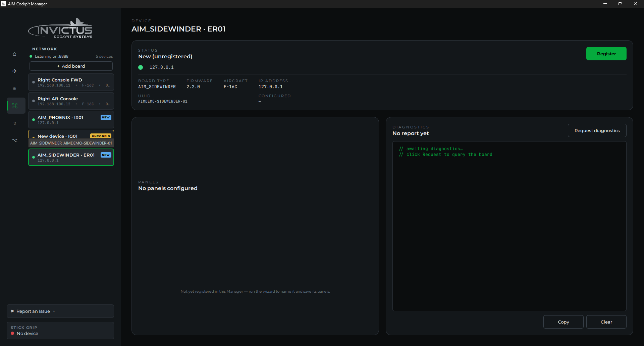The width and height of the screenshot is (644, 346).
Task: Click firmware value 2.2.0
Action: 193,87
